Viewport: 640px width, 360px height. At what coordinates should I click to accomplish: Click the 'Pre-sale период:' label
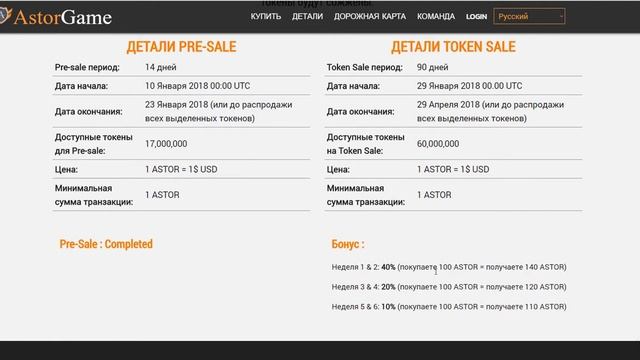pyautogui.click(x=87, y=67)
